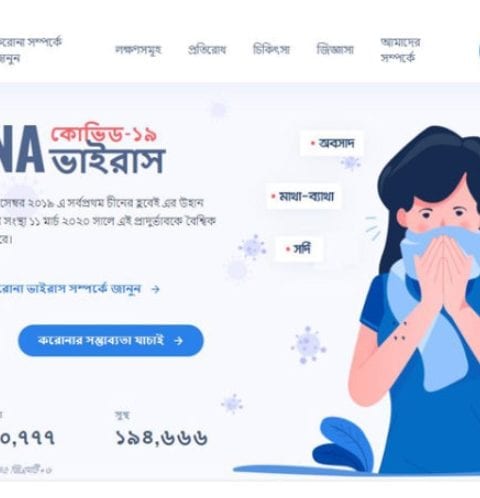This screenshot has width=480, height=498.
Task: Click the small virus icon beneath the অবসাদ tag
Action: coord(351,163)
